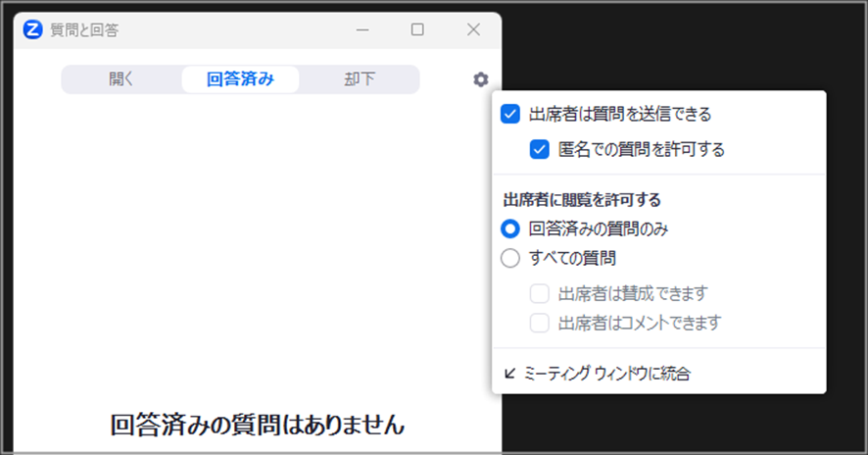Choose すべての質問 radio option

[509, 258]
